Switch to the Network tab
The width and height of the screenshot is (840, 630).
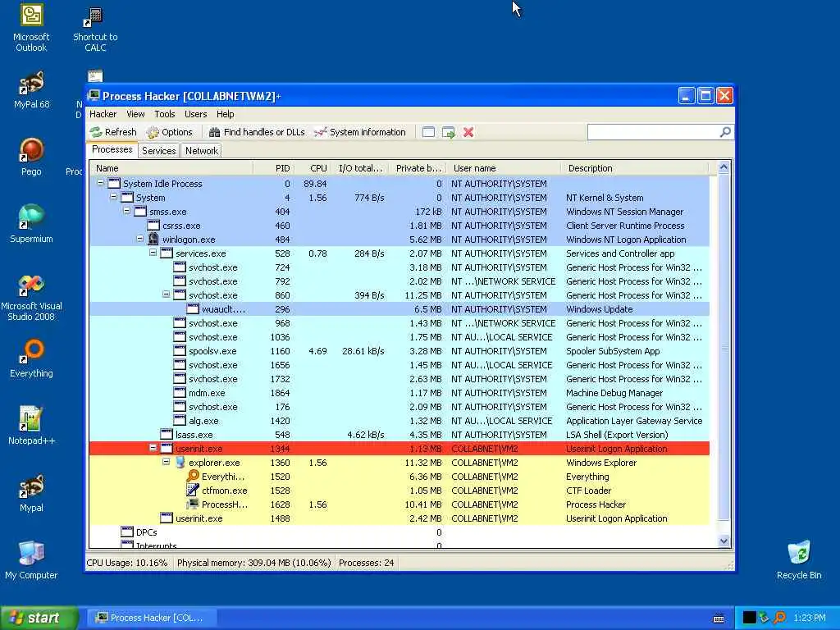coord(202,151)
